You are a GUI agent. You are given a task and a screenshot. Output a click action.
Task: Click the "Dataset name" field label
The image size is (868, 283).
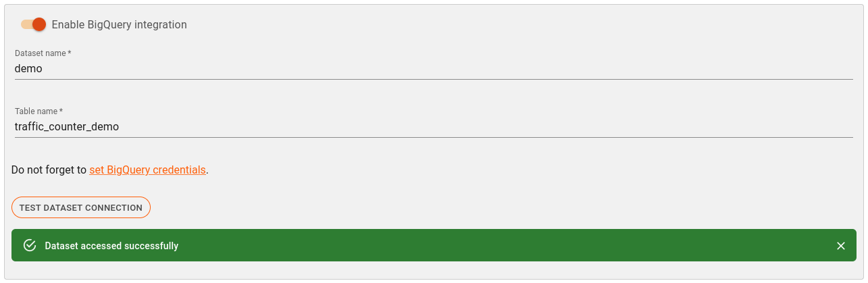pos(40,53)
